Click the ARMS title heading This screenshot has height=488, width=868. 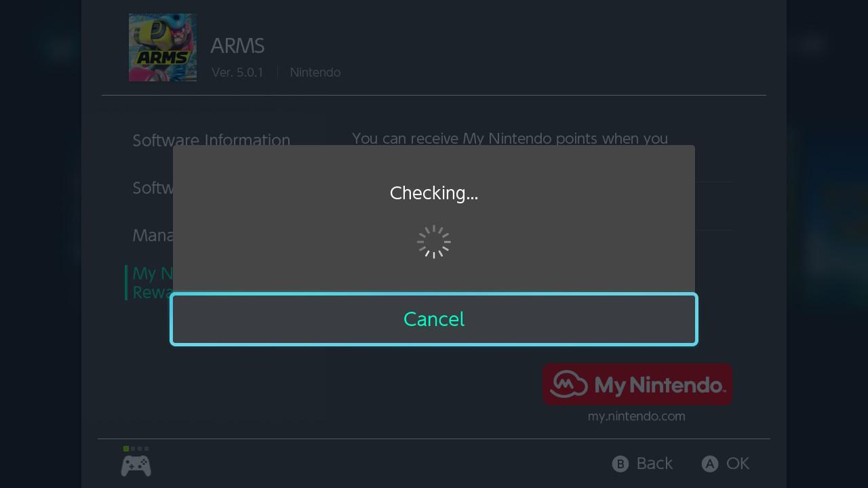coord(237,45)
